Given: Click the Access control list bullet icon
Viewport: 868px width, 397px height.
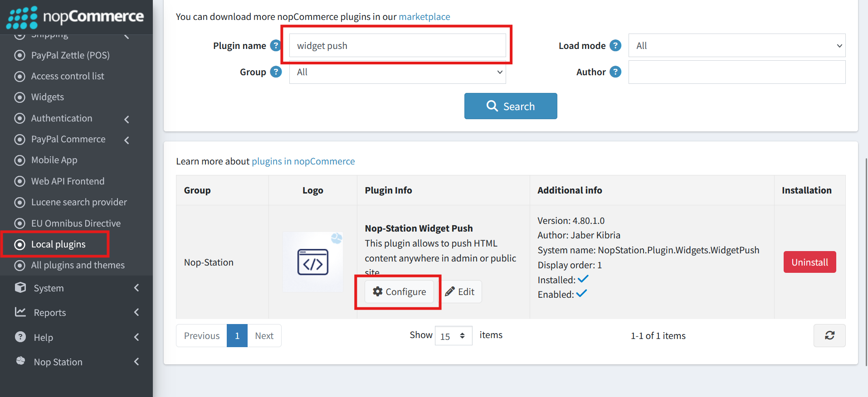Looking at the screenshot, I should (20, 76).
